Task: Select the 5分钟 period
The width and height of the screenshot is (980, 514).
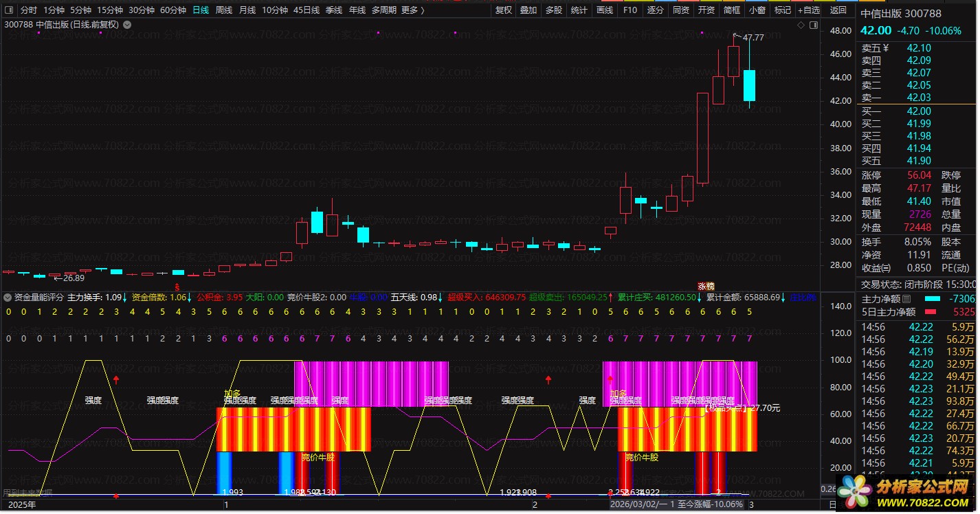Action: [x=80, y=10]
